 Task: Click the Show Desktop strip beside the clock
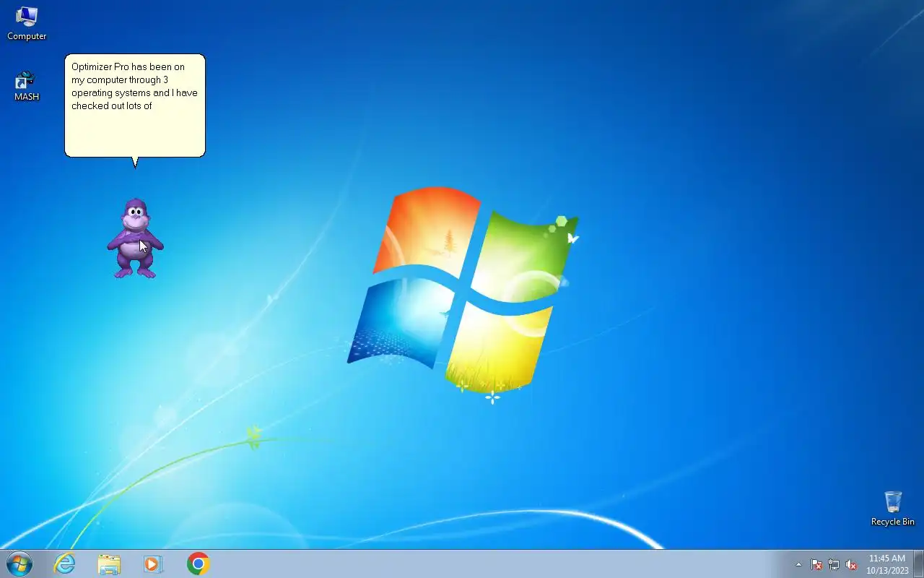[x=918, y=564]
